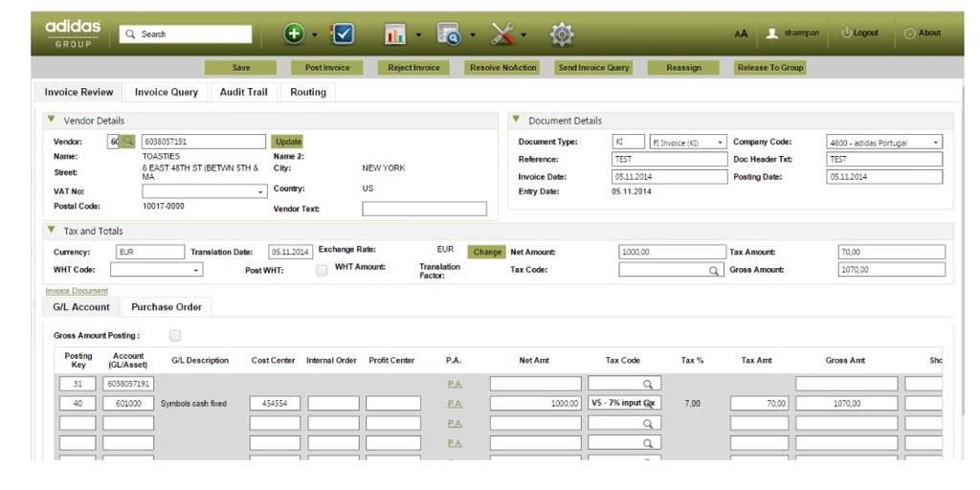Open the blue checkmark tasks icon
Image resolution: width=980 pixels, height=490 pixels.
343,33
